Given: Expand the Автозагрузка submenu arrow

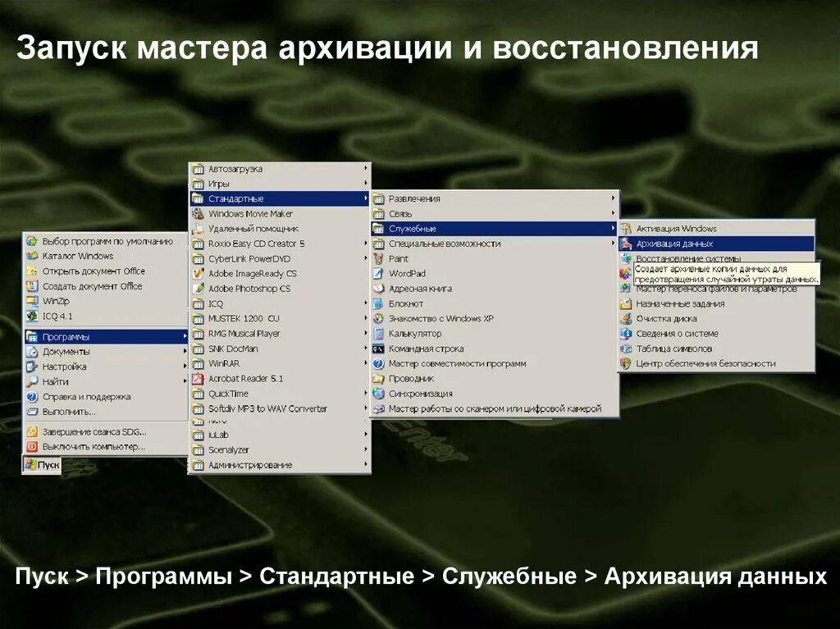Looking at the screenshot, I should [366, 168].
